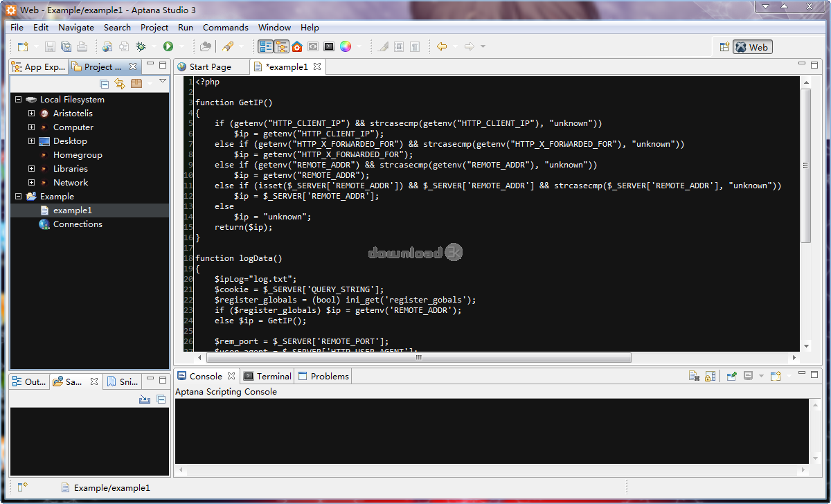831x504 pixels.
Task: Collapse the Local Filesystem node
Action: pos(18,100)
